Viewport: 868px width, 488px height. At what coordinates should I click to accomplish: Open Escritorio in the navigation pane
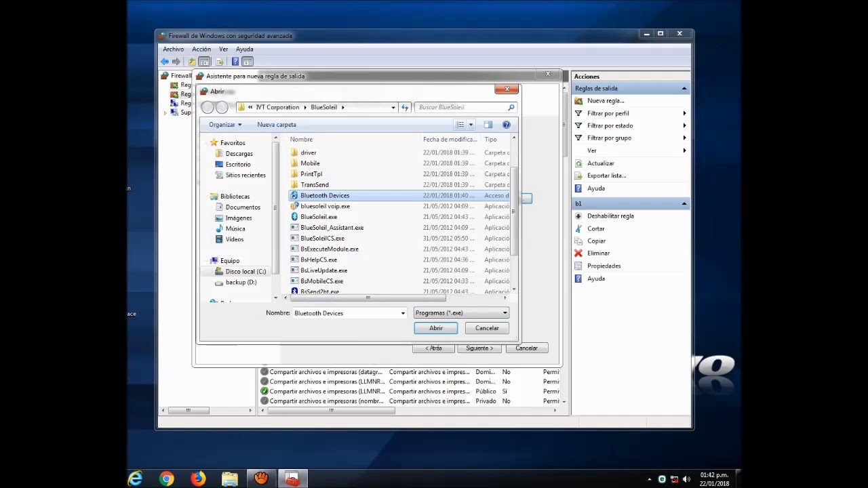[233, 165]
